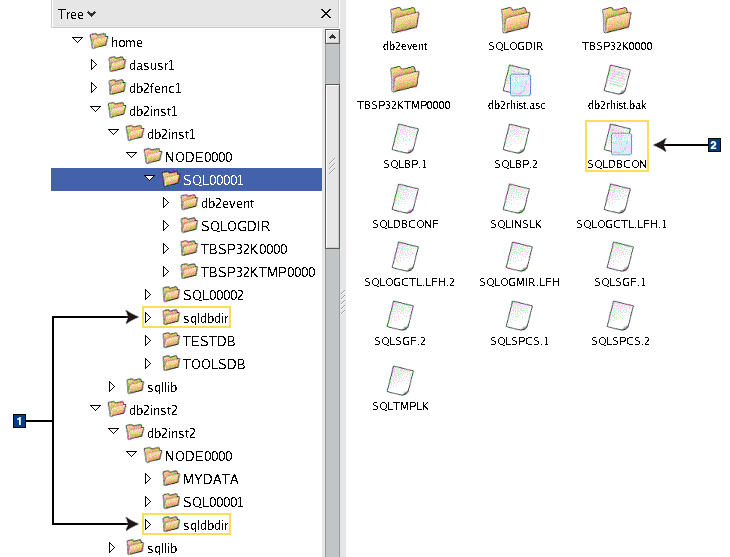
Task: Expand the TOOLSDB tree node
Action: pyautogui.click(x=148, y=363)
